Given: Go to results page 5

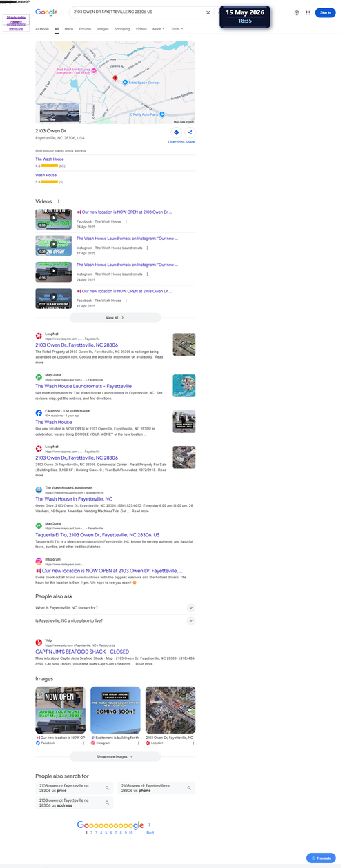Looking at the screenshot, I should (x=106, y=833).
